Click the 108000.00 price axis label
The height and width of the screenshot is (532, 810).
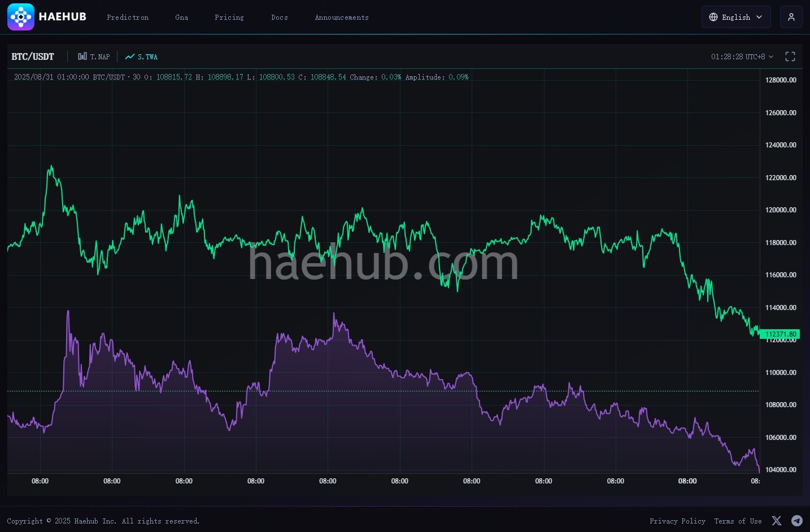(x=781, y=405)
